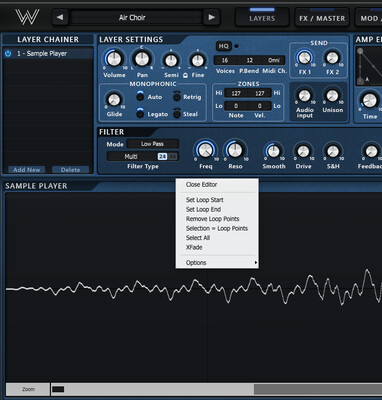Adjust the filter Reso knob
Viewport: 382px width, 400px height.
(235, 150)
